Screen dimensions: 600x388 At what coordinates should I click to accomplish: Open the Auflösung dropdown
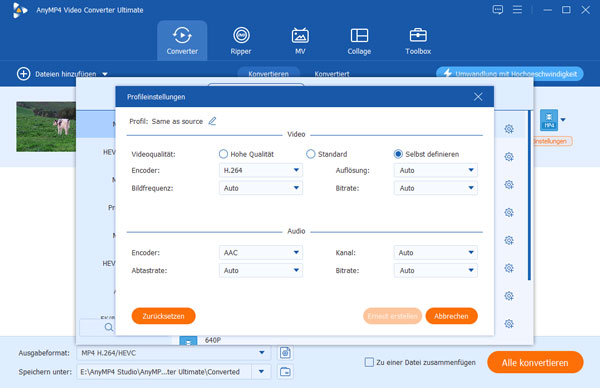(435, 170)
